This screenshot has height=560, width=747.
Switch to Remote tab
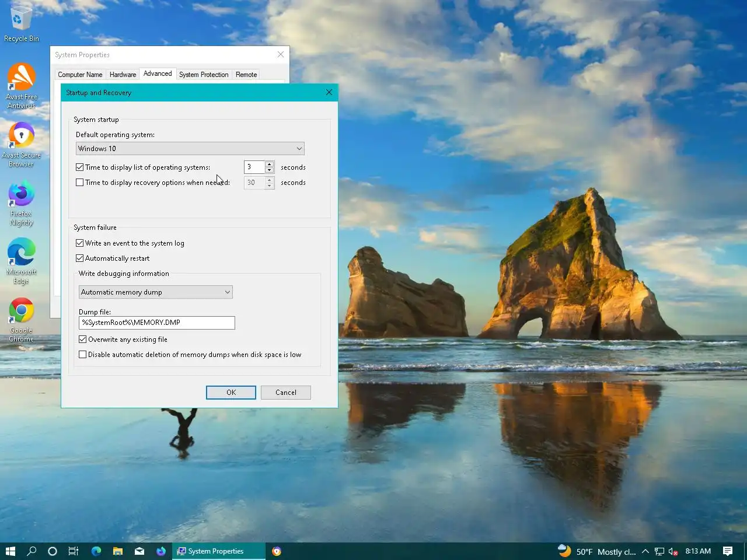[246, 75]
